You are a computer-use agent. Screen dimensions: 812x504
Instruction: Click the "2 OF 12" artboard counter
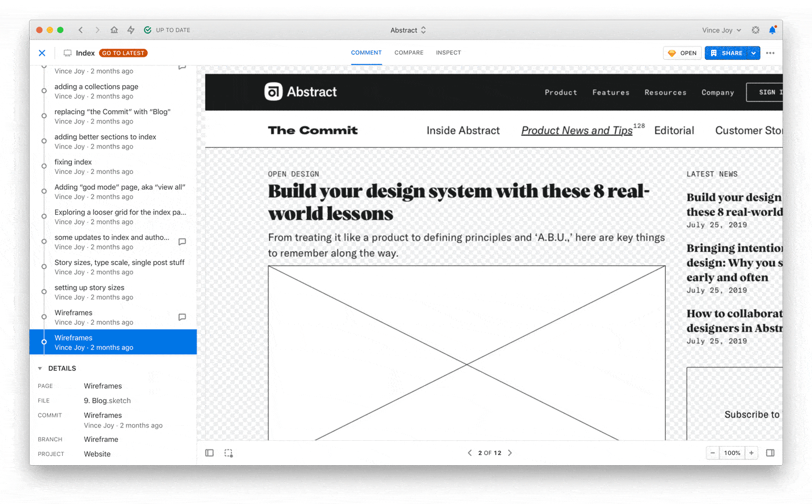[x=490, y=453]
